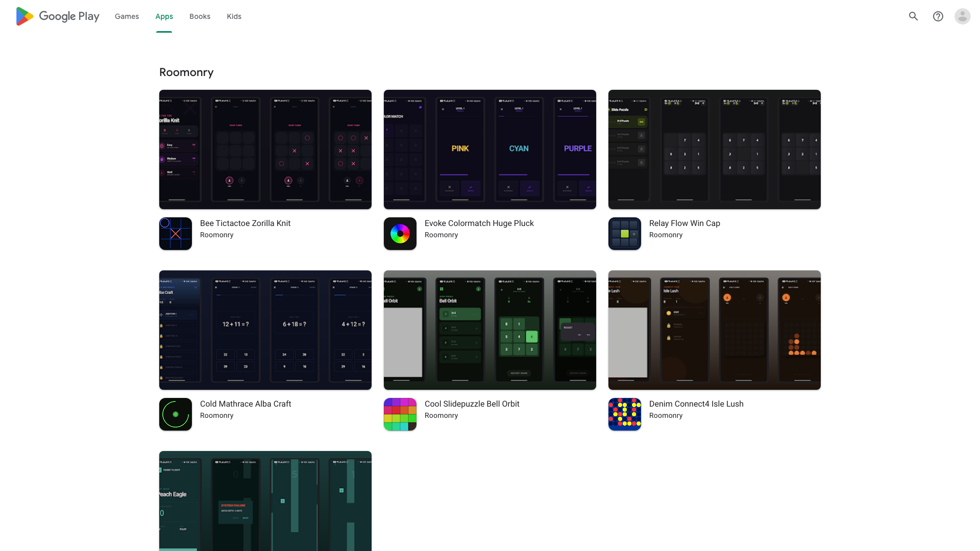View Cool Slidepuzzle Bell Orbit screenshot banner
This screenshot has width=980, height=551.
click(490, 330)
